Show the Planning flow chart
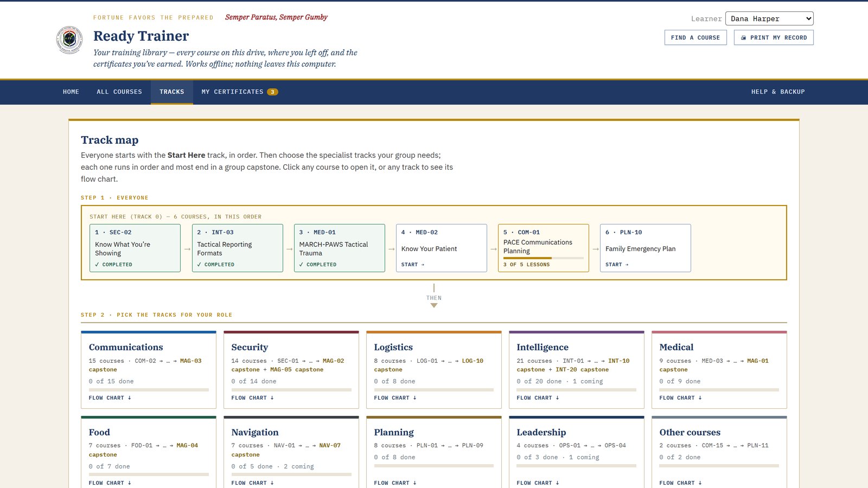 (395, 483)
